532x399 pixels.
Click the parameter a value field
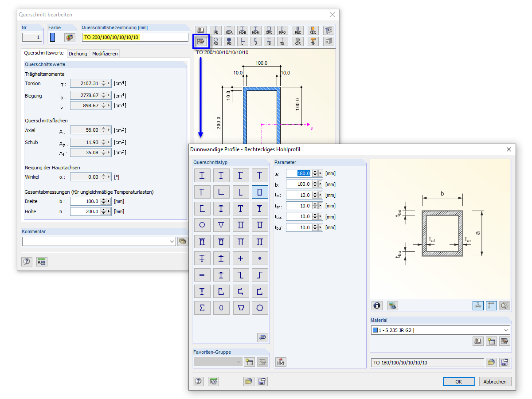pos(299,173)
